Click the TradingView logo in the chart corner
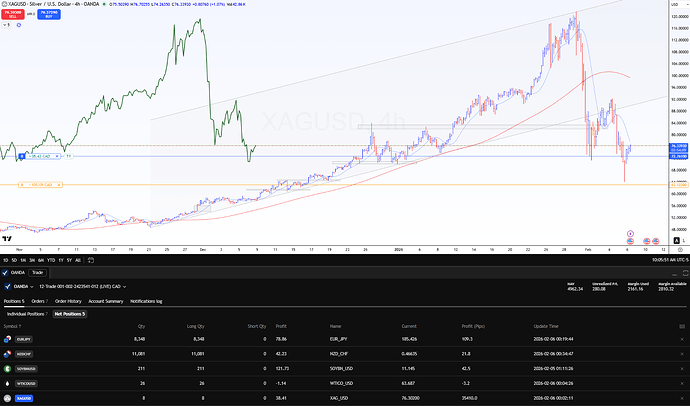This screenshot has width=690, height=406. (7, 239)
